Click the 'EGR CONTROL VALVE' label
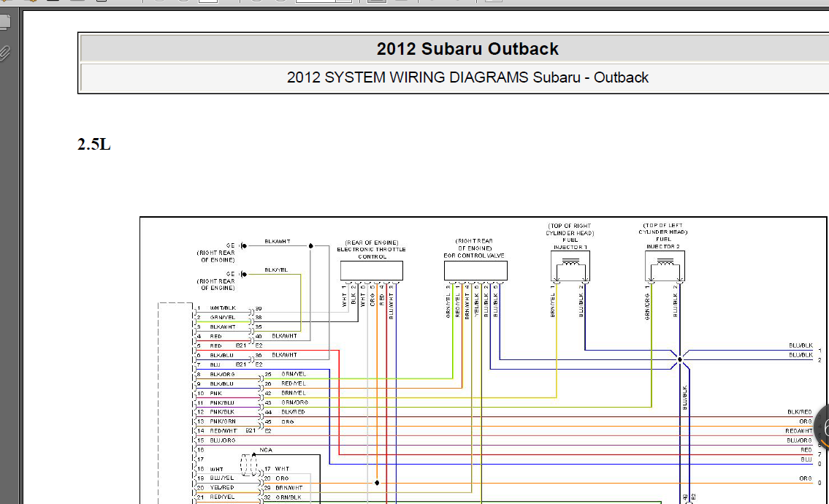The height and width of the screenshot is (504, 829). (x=474, y=256)
